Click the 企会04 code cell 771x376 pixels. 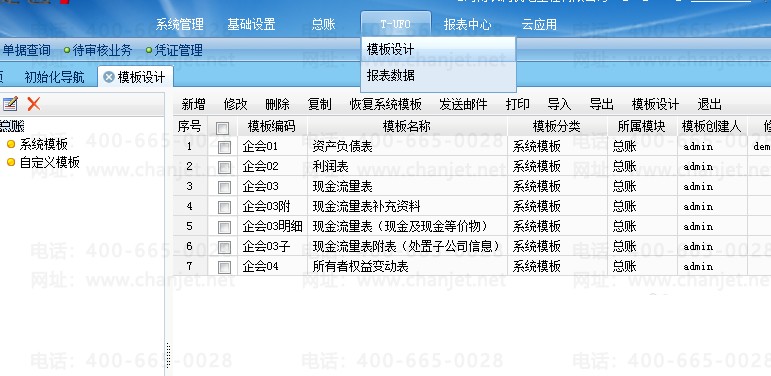coord(272,266)
